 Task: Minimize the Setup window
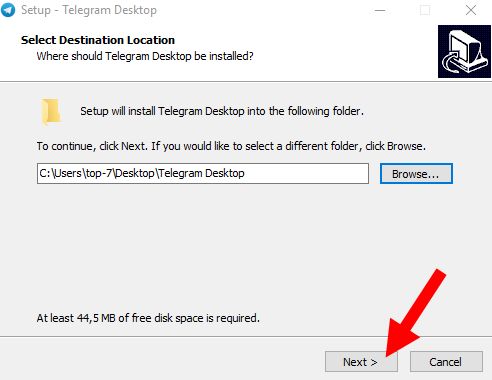[380, 10]
